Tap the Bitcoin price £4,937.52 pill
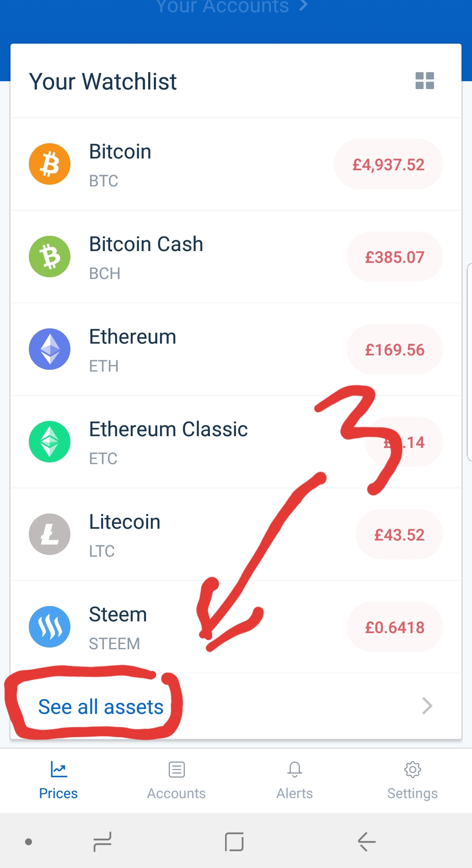Screen dimensions: 472x868 [389, 164]
